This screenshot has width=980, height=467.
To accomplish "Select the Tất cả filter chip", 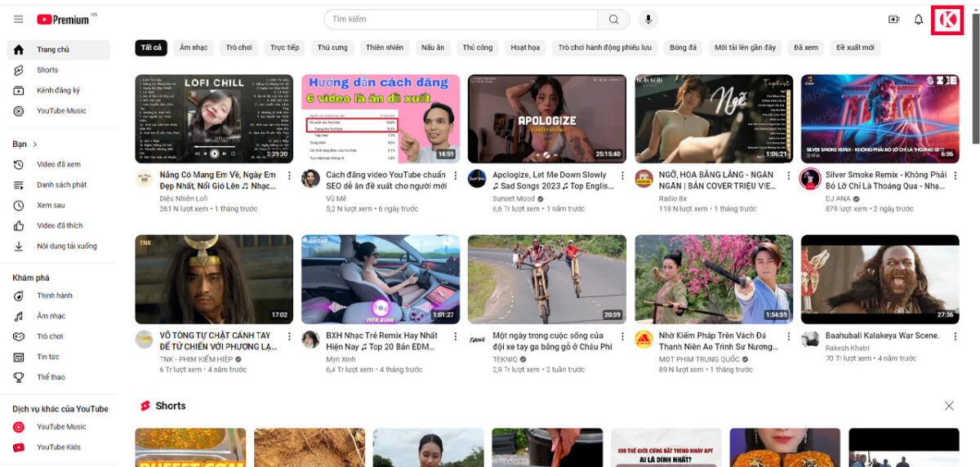I will (151, 48).
